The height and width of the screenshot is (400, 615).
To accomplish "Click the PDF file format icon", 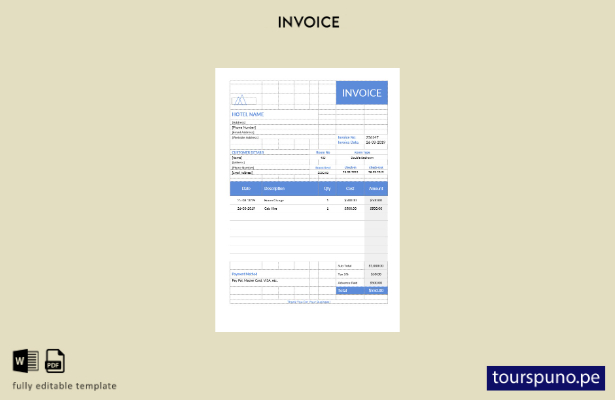I will tap(55, 361).
